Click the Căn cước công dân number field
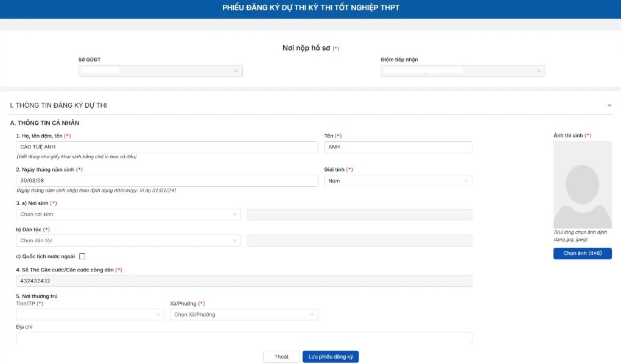 click(x=244, y=281)
